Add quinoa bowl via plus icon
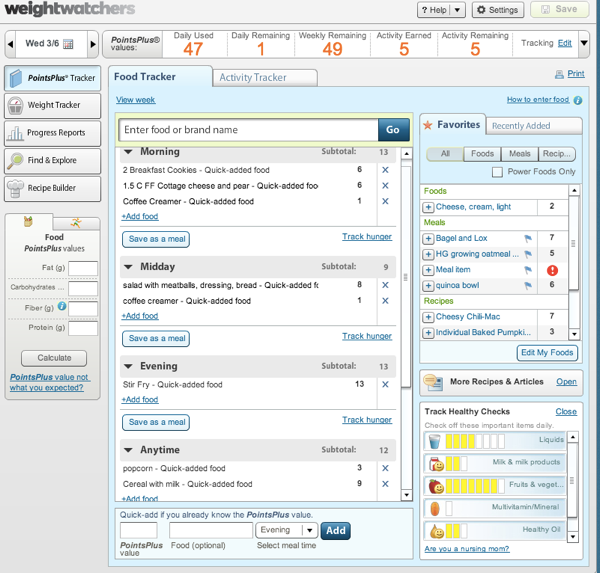The height and width of the screenshot is (573, 600). 428,286
